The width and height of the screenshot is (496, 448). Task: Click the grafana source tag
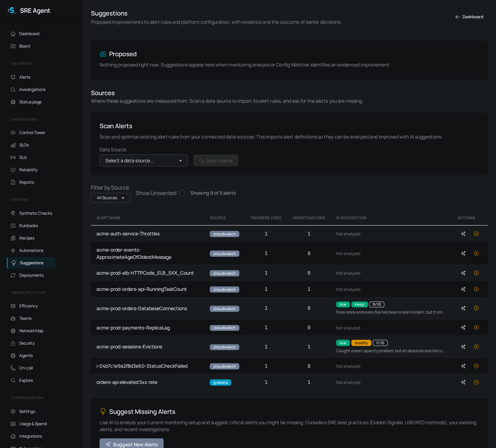220,383
